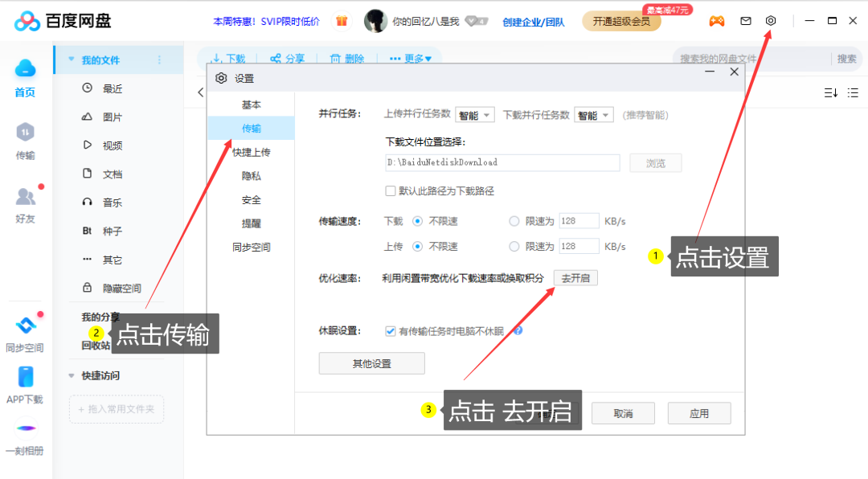
Task: Uncheck 有传输任务时电脑不休眠 checkbox
Action: [x=391, y=331]
